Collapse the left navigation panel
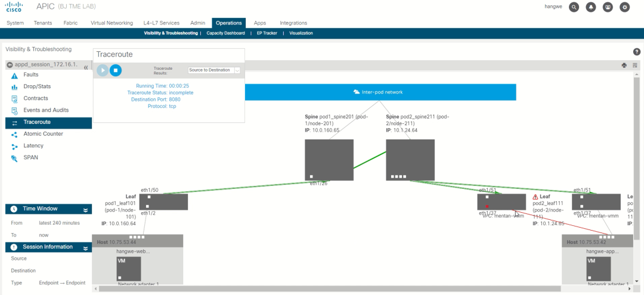This screenshot has width=644, height=295. point(86,67)
